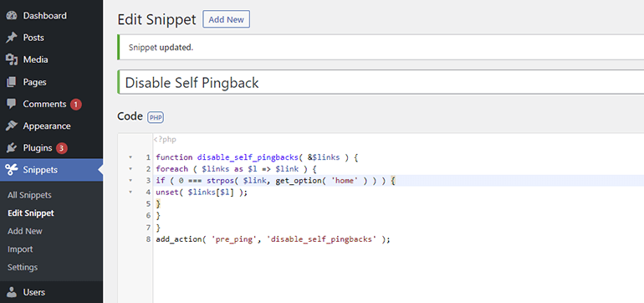Click the Appearance paintbrush icon
The width and height of the screenshot is (644, 303).
[x=12, y=126]
